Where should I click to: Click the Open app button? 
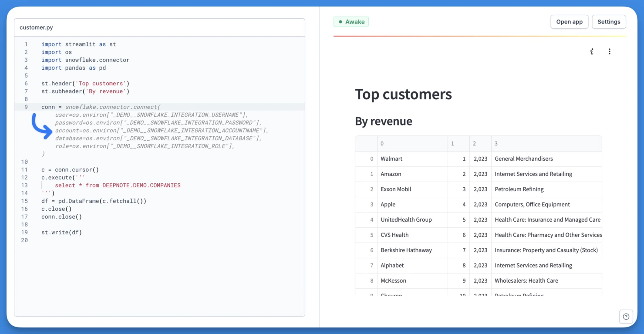[569, 22]
